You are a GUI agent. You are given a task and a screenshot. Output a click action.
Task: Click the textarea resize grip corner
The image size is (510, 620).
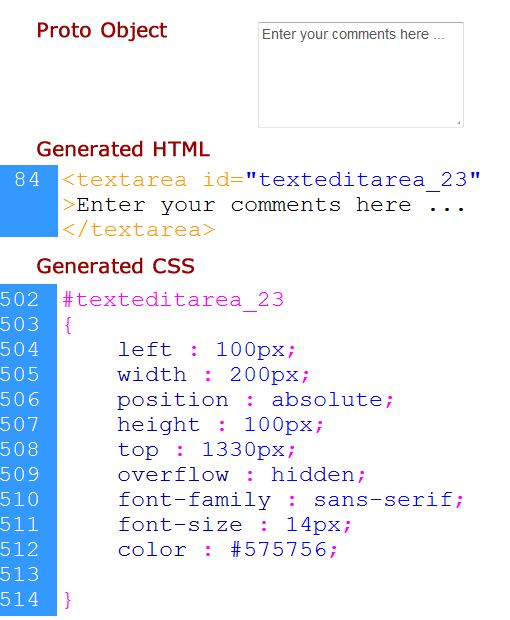pos(459,123)
